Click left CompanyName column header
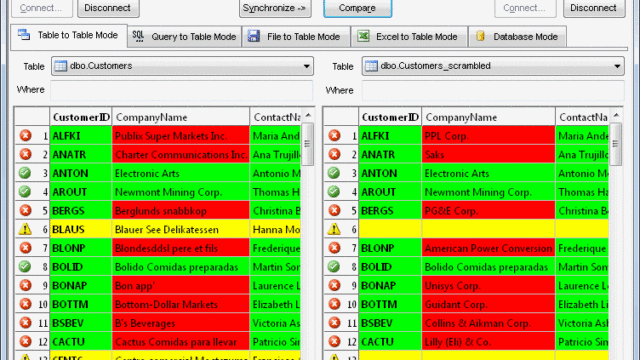Screen dimensions: 640x360 (181, 117)
